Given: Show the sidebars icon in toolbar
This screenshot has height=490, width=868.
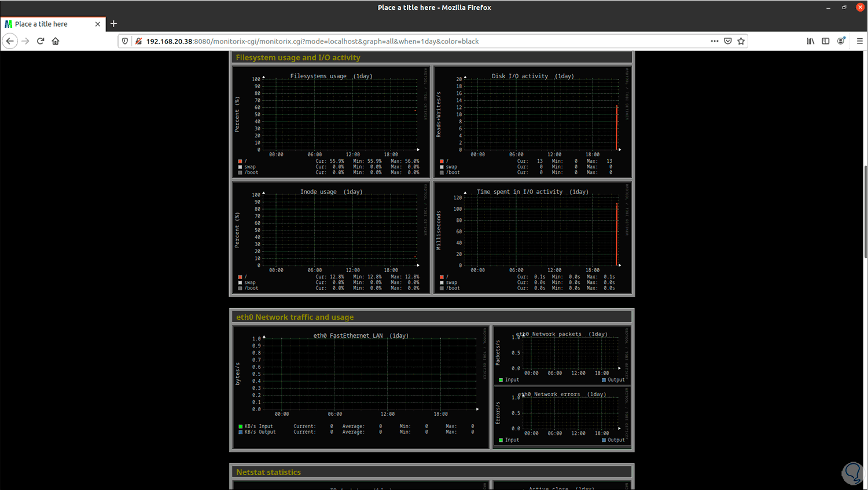Looking at the screenshot, I should [826, 41].
